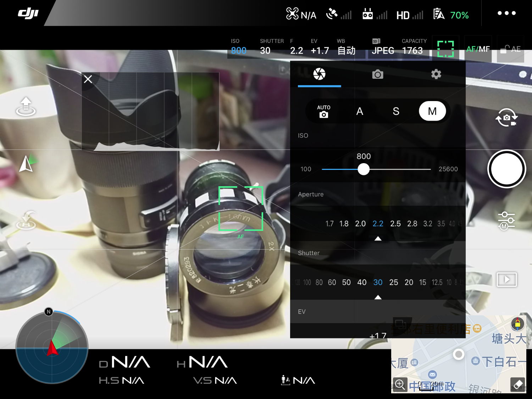
Task: Select M manual exposure mode
Action: click(x=432, y=111)
